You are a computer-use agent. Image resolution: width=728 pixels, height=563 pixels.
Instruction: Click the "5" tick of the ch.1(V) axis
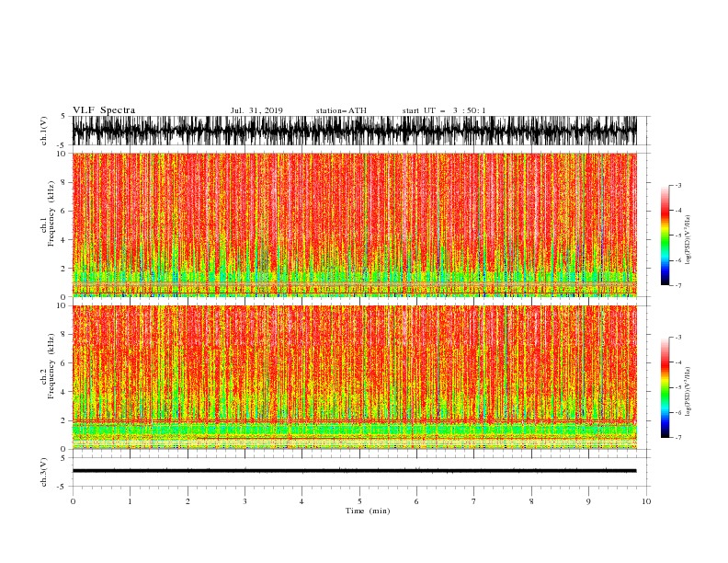coord(63,116)
